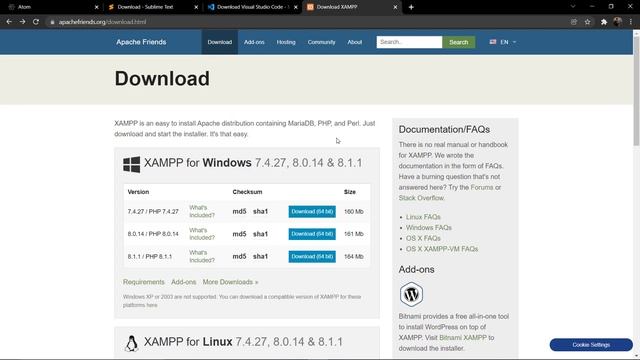Open the Add-ons navigation item
The width and height of the screenshot is (640, 360).
click(x=254, y=42)
